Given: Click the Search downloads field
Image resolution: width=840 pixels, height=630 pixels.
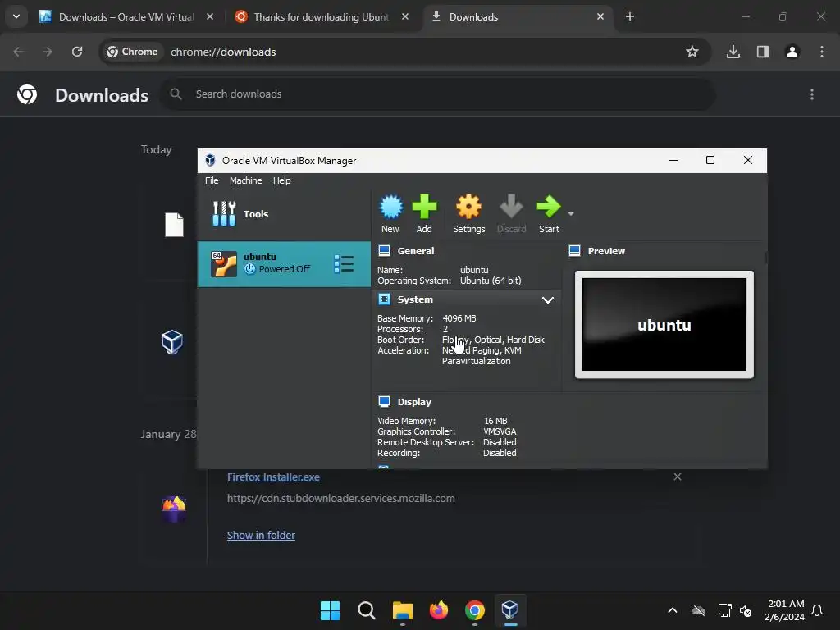Looking at the screenshot, I should coord(438,94).
